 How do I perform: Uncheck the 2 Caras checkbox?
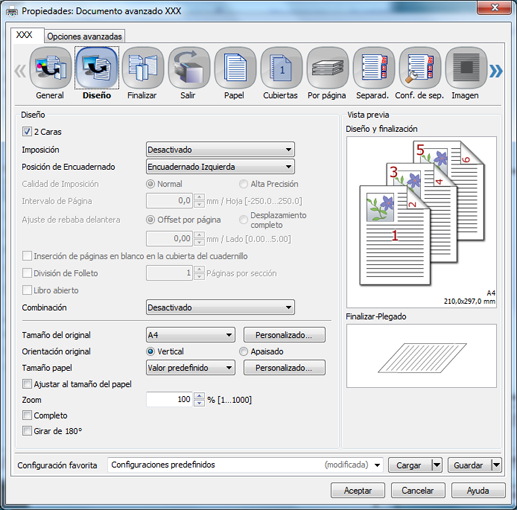[x=27, y=132]
